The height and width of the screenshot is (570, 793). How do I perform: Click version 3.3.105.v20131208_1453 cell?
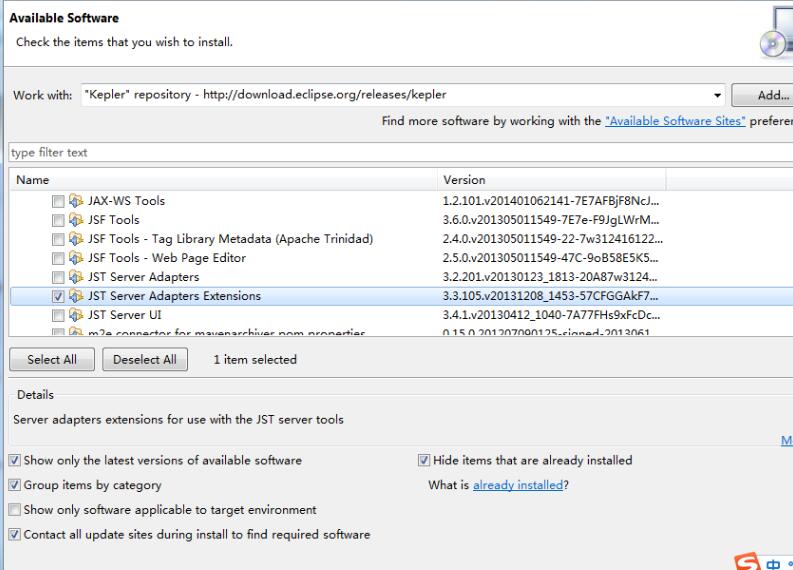coord(550,296)
